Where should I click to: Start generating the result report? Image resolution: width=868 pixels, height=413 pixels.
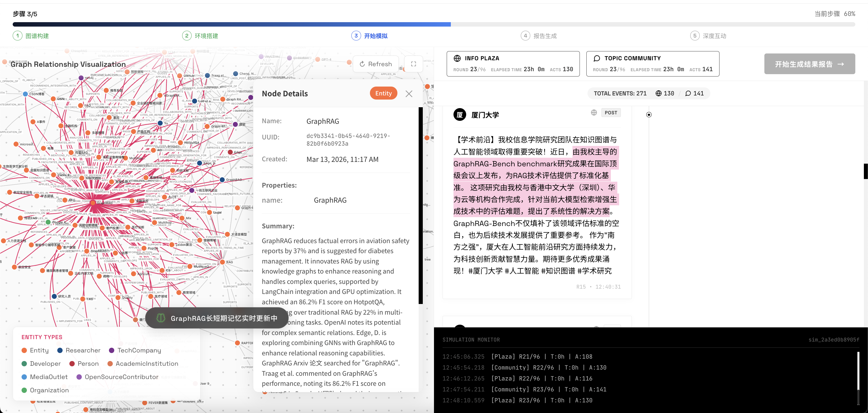(809, 64)
